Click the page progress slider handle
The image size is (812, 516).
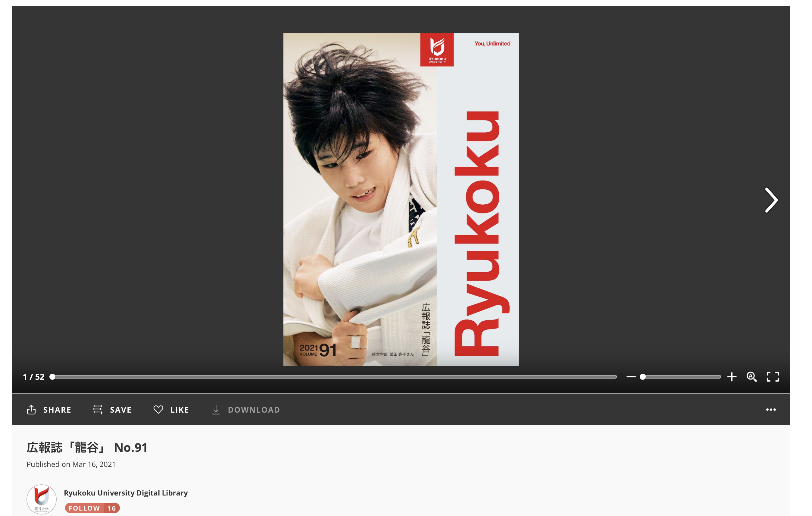(52, 377)
